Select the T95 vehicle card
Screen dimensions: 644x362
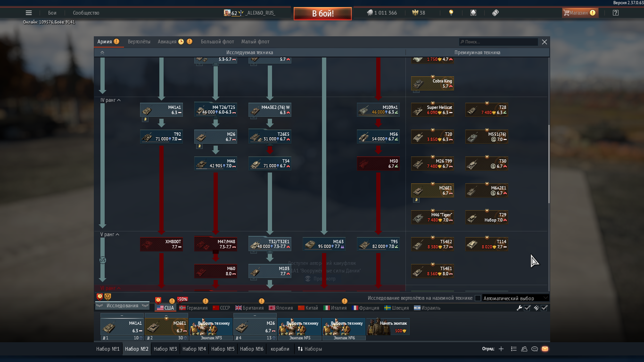pyautogui.click(x=378, y=244)
